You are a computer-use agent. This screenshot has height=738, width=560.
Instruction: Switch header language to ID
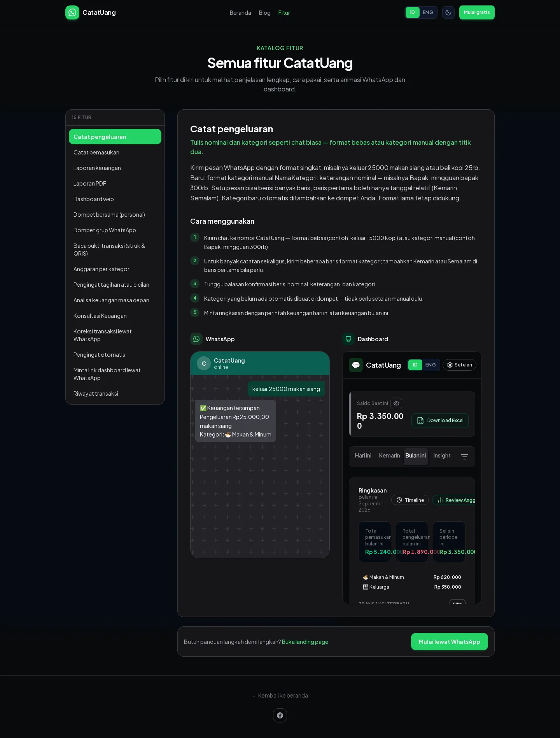(412, 12)
